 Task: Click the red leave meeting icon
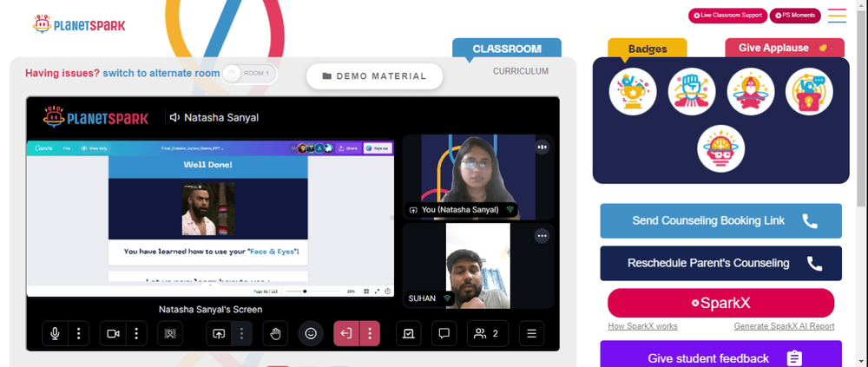pyautogui.click(x=346, y=334)
